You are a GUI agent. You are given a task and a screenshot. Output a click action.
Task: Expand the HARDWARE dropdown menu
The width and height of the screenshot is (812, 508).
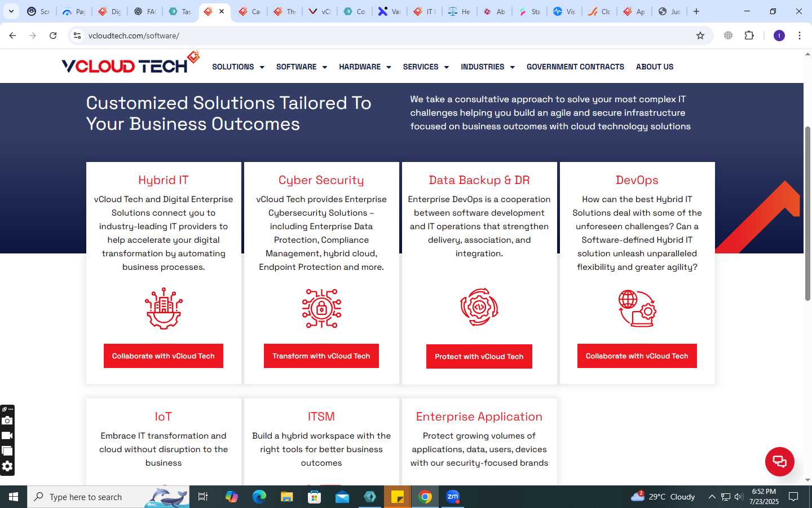[x=365, y=67]
